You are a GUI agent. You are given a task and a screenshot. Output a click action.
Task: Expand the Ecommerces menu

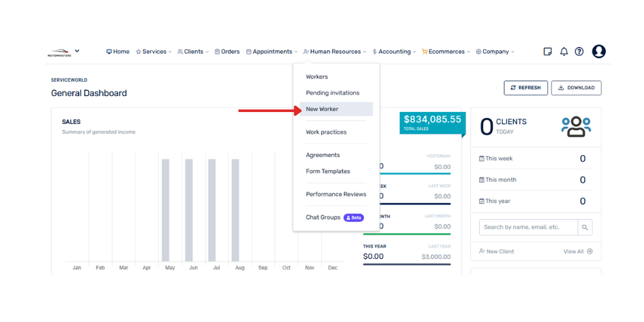coord(446,52)
